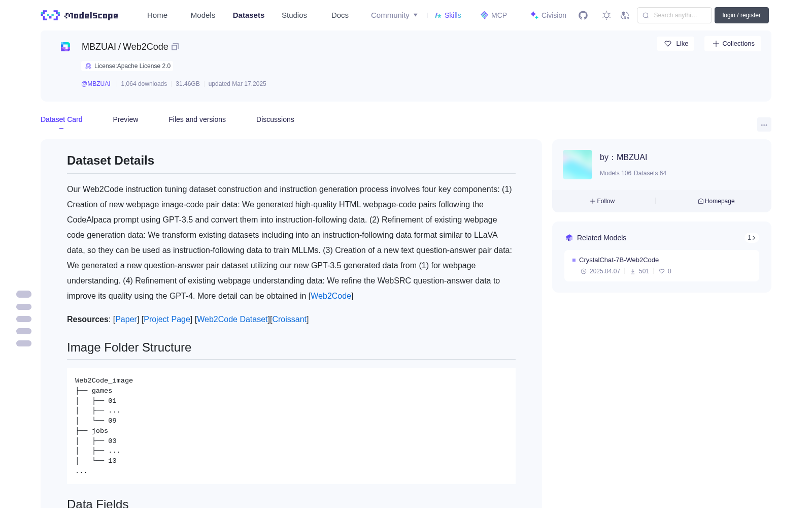Toggle the light/dark theme sun icon

[x=606, y=15]
